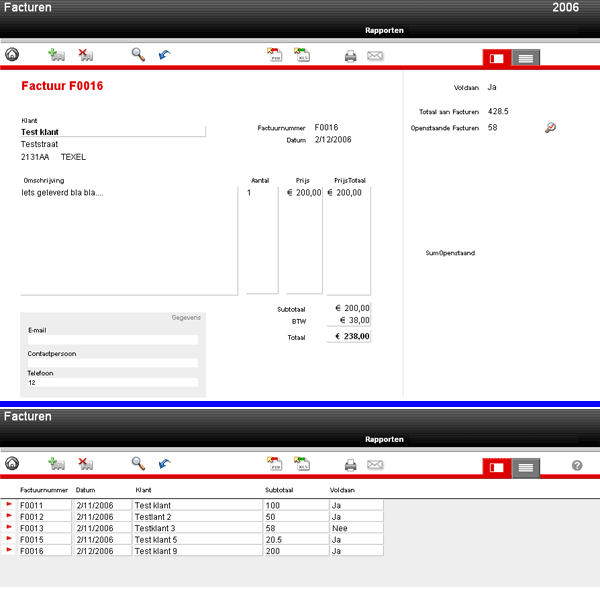Click the E-mail input field
This screenshot has height=600, width=600.
tap(113, 341)
